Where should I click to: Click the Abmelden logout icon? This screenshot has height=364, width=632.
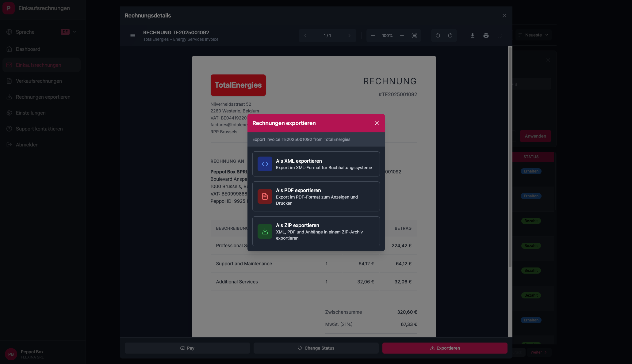coord(9,145)
